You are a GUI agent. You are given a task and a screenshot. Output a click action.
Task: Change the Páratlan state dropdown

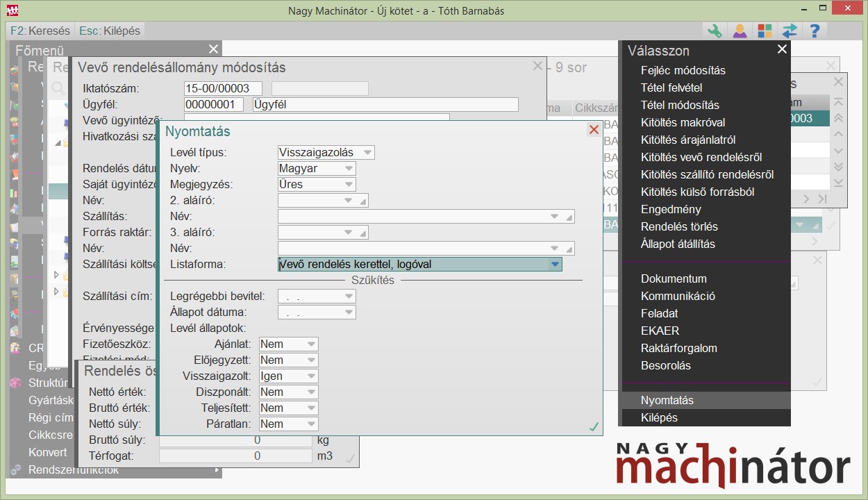(x=288, y=424)
